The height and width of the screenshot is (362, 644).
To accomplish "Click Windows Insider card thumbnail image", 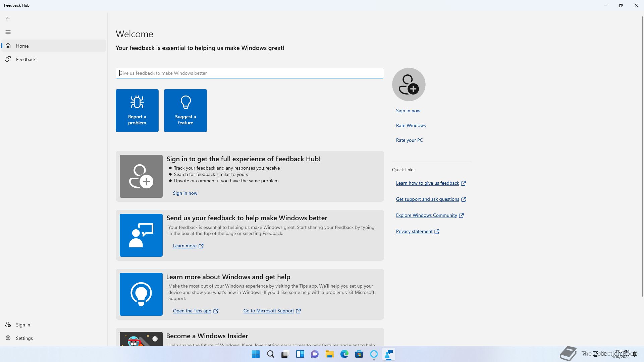I will (x=141, y=339).
